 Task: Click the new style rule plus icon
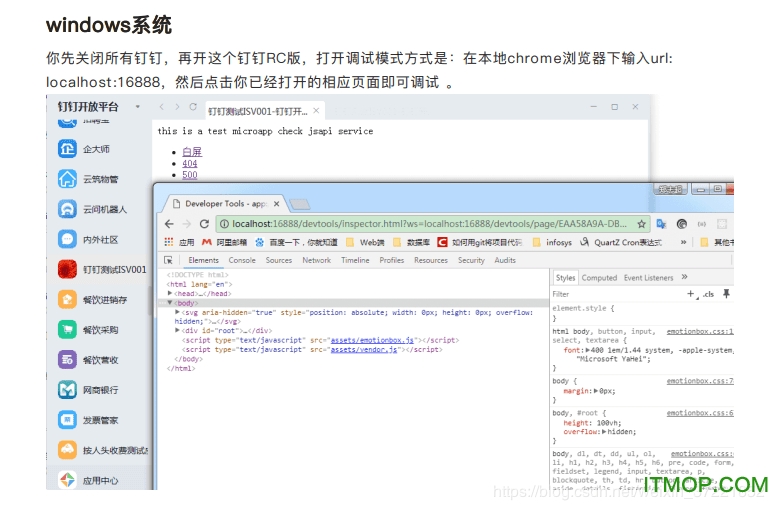coord(690,294)
